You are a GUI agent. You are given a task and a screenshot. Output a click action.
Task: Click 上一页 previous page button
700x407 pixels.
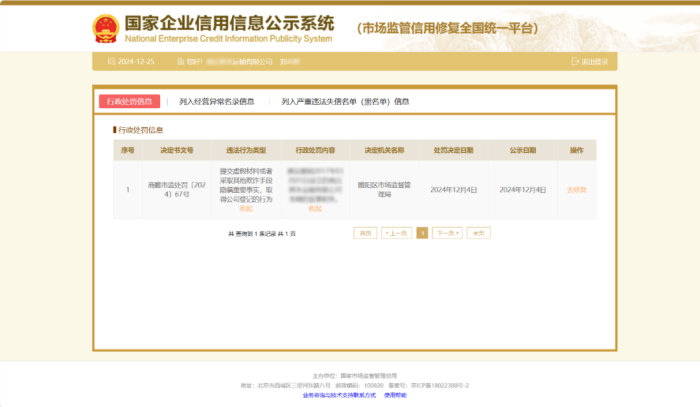pos(397,233)
